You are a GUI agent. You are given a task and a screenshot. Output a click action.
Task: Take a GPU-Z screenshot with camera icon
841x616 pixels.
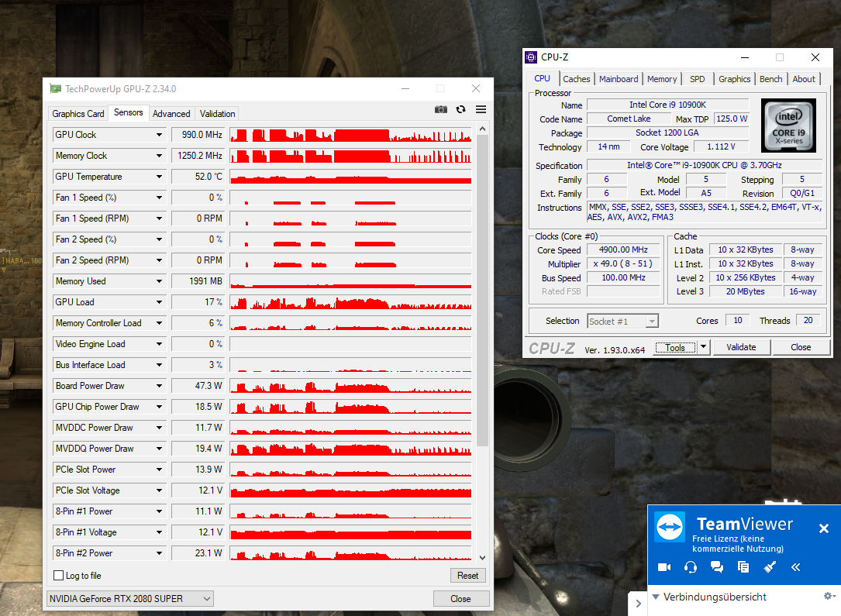[x=441, y=109]
